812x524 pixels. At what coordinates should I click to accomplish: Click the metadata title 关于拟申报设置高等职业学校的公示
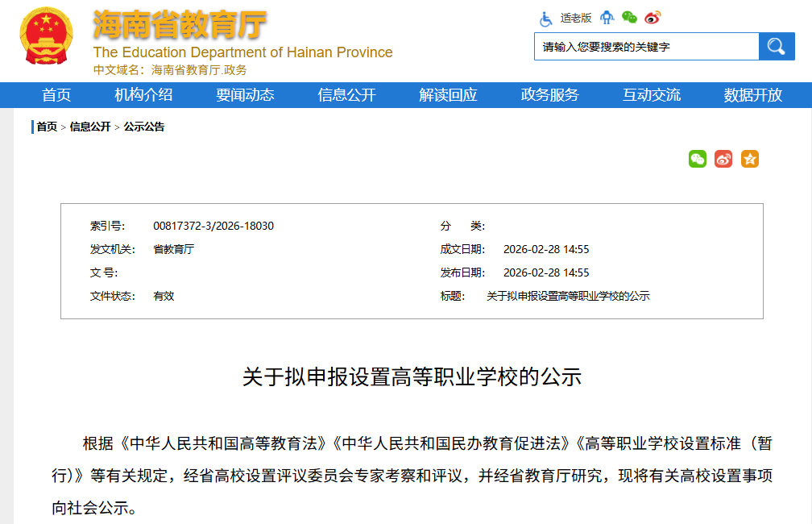[x=568, y=296]
